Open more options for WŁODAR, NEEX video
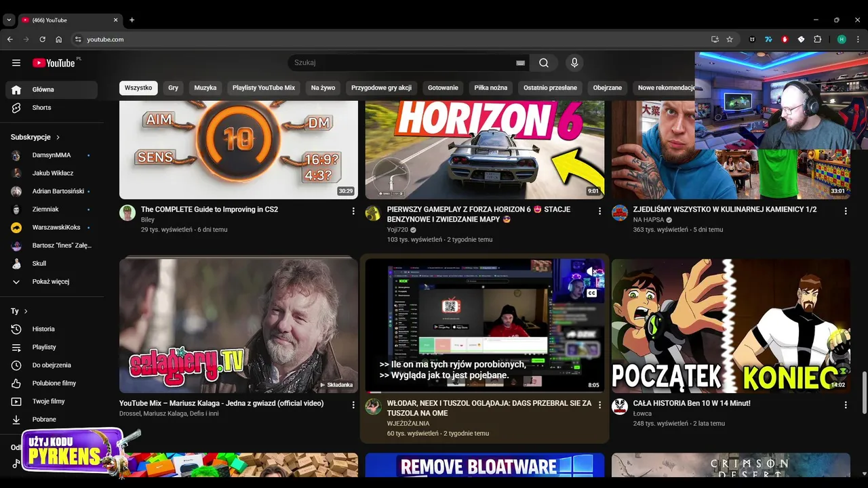Screen dimensions: 868x488 pyautogui.click(x=599, y=405)
